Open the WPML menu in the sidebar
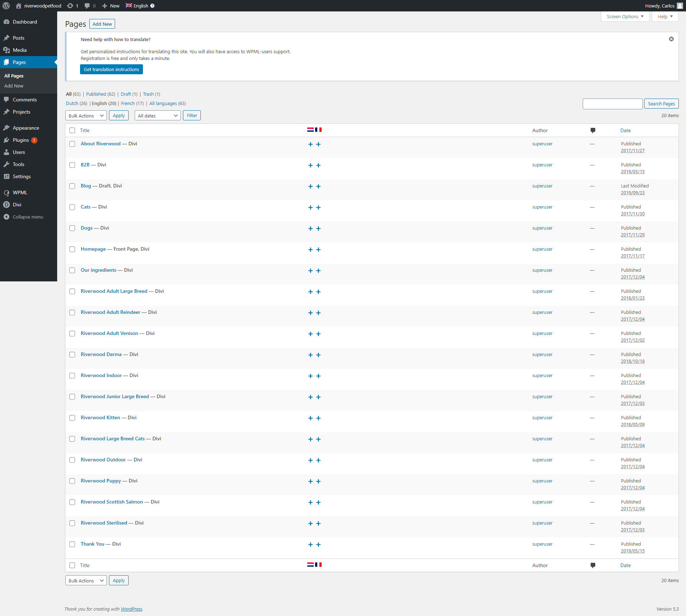 (20, 192)
